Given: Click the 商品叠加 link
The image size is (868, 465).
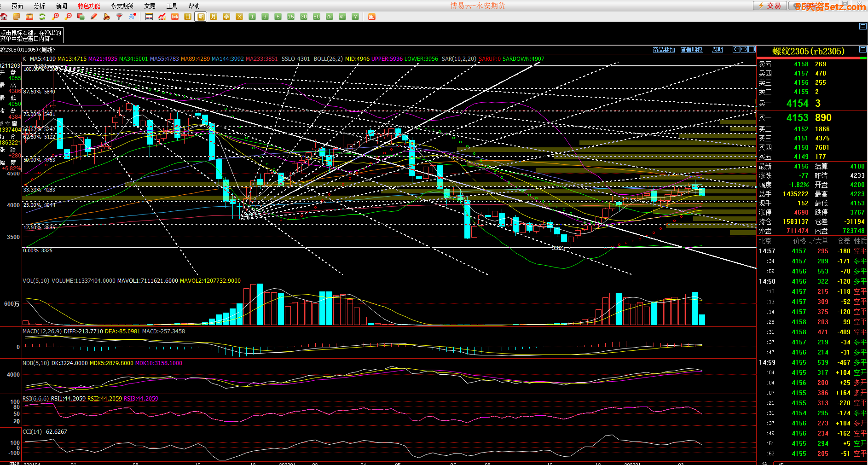Looking at the screenshot, I should pyautogui.click(x=664, y=50).
